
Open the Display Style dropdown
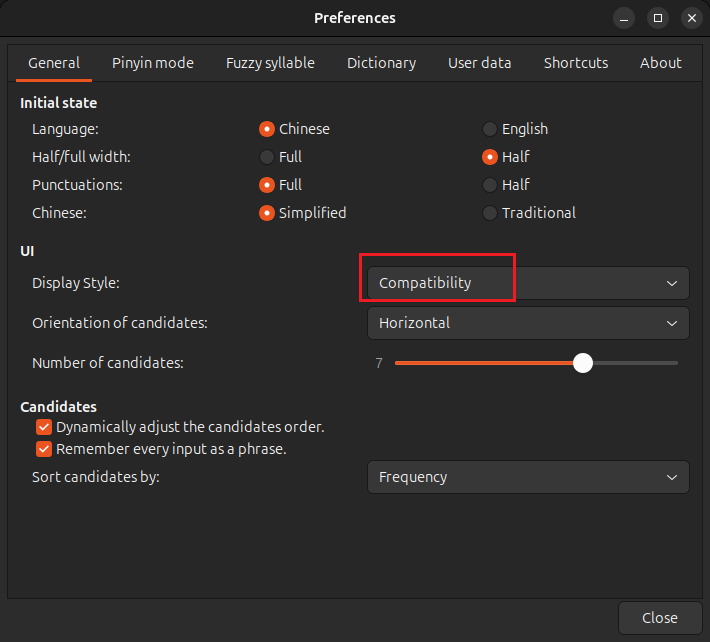(x=528, y=283)
